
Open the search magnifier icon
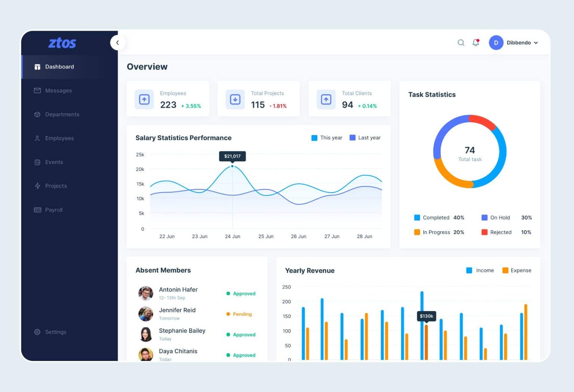coord(461,43)
